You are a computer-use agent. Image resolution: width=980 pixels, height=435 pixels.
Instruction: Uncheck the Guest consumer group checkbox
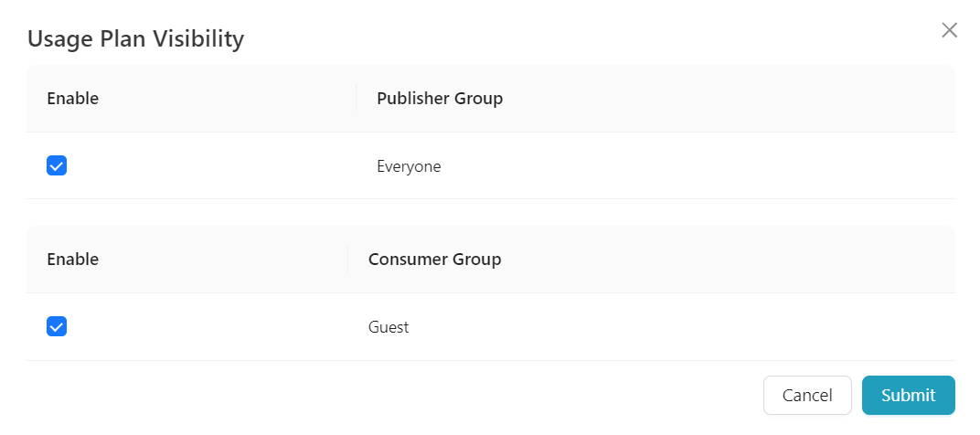point(57,326)
